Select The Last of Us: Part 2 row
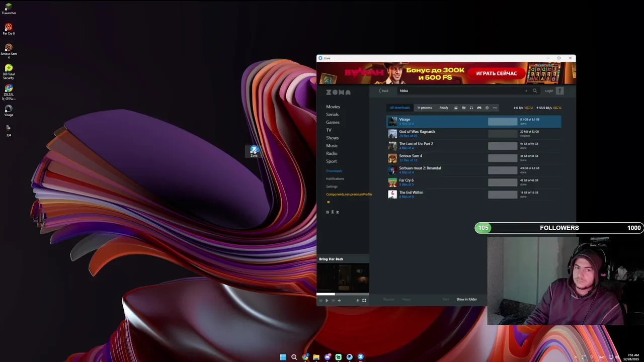 (x=473, y=146)
